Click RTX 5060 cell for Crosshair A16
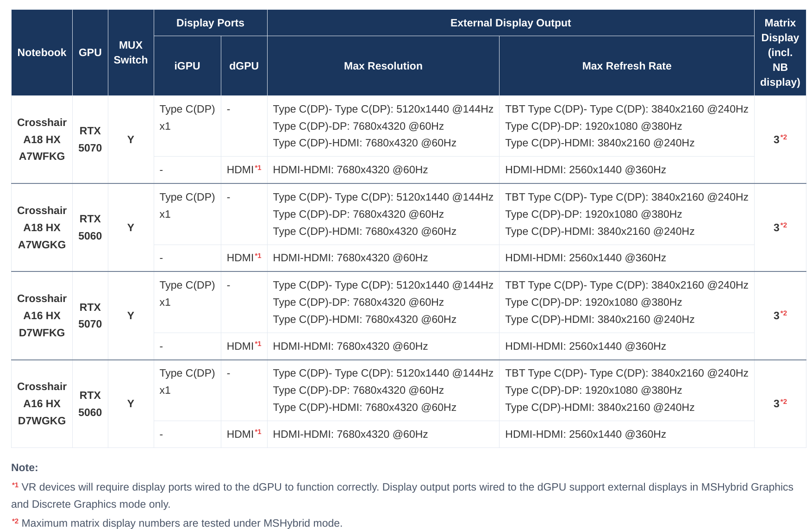812x529 pixels. (x=90, y=403)
